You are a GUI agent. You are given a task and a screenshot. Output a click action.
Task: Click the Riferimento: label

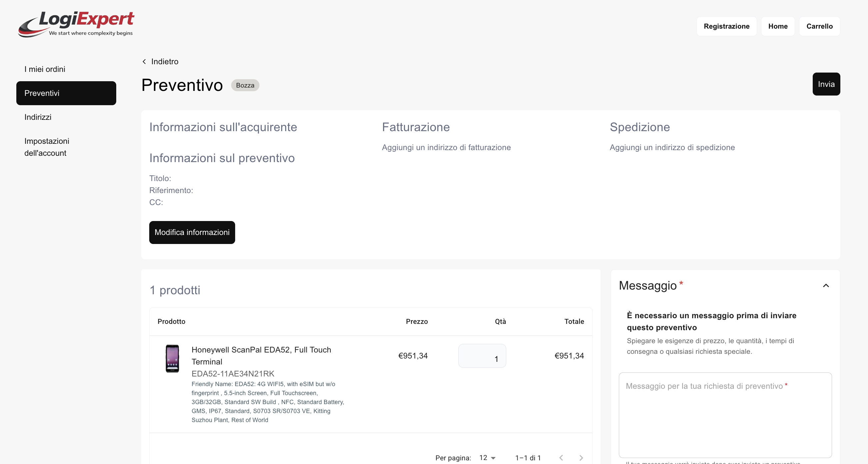(171, 191)
